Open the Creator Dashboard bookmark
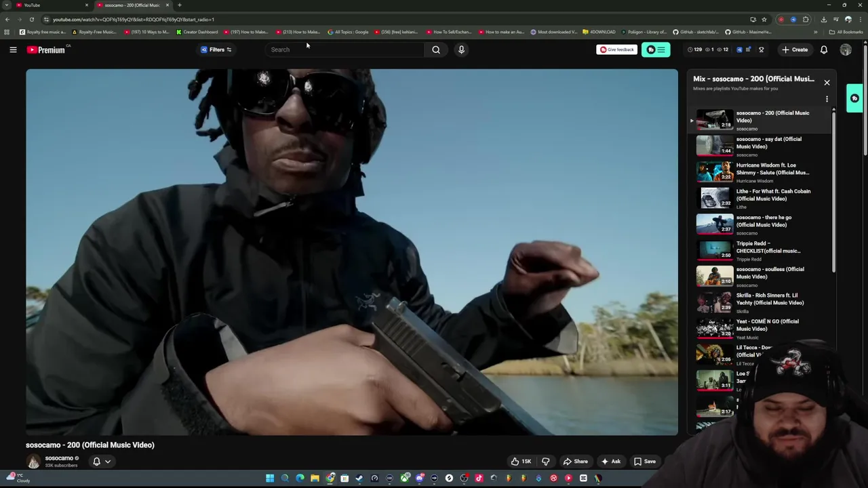This screenshot has height=488, width=868. [197, 32]
